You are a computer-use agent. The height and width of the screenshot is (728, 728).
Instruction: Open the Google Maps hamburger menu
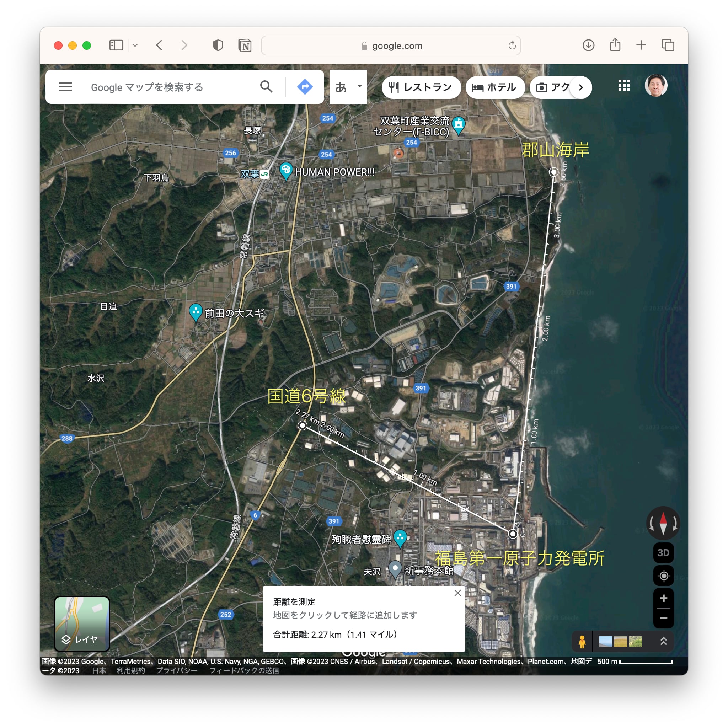coord(65,87)
